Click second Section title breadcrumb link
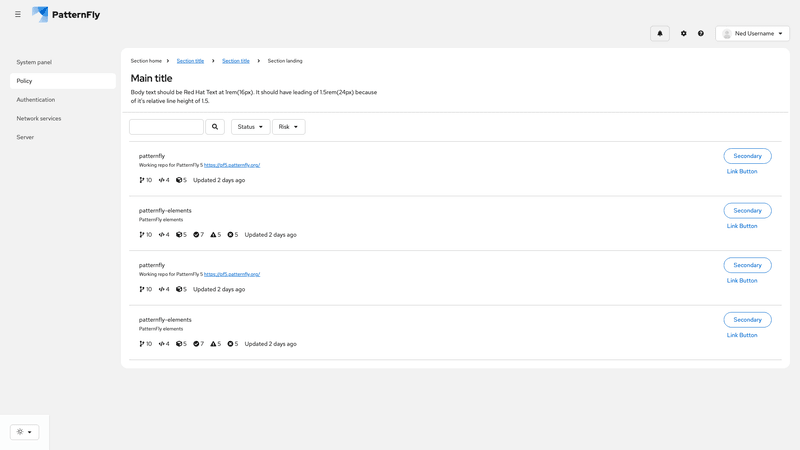The image size is (800, 450). click(236, 61)
